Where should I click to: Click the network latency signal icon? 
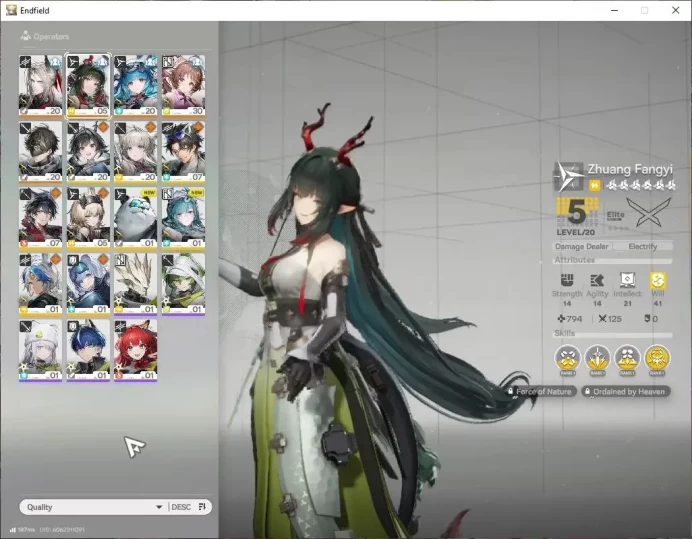13,529
